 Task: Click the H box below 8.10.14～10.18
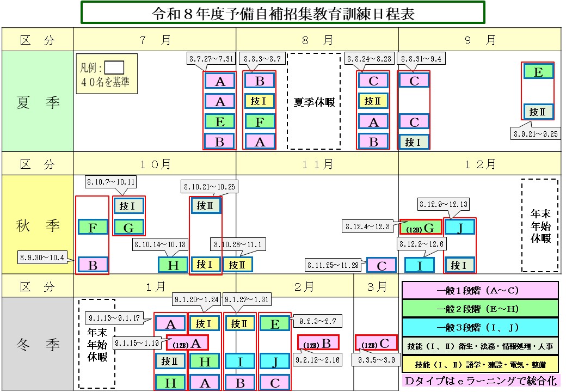(x=173, y=265)
